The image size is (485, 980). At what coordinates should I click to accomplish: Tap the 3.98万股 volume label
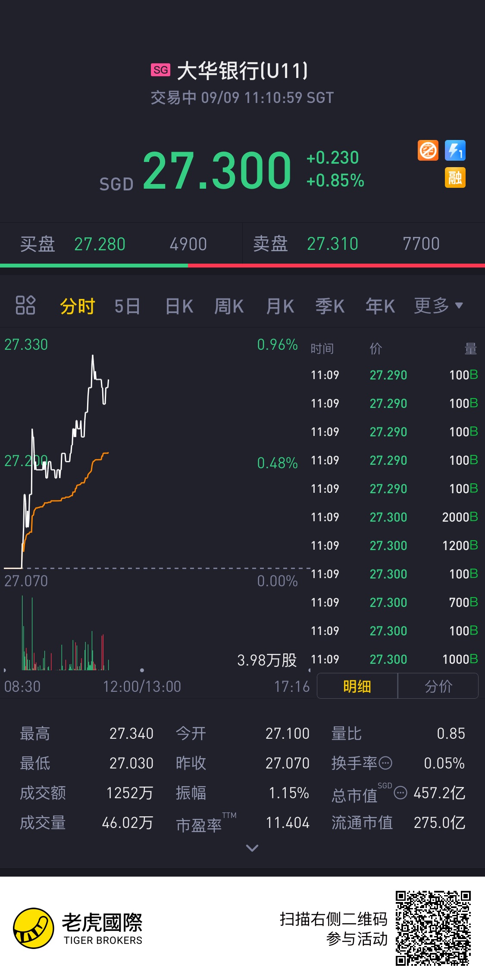[x=267, y=660]
